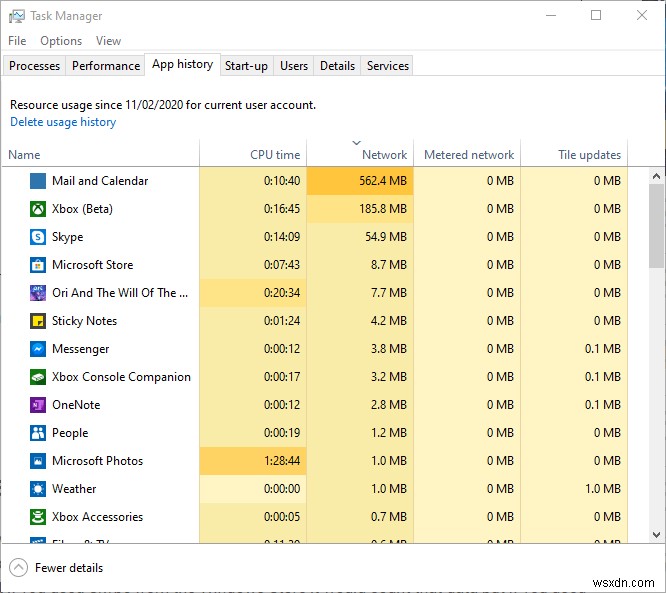Viewport: 666px width, 593px height.
Task: Select the Ori And The Will Of The row
Action: pos(120,293)
